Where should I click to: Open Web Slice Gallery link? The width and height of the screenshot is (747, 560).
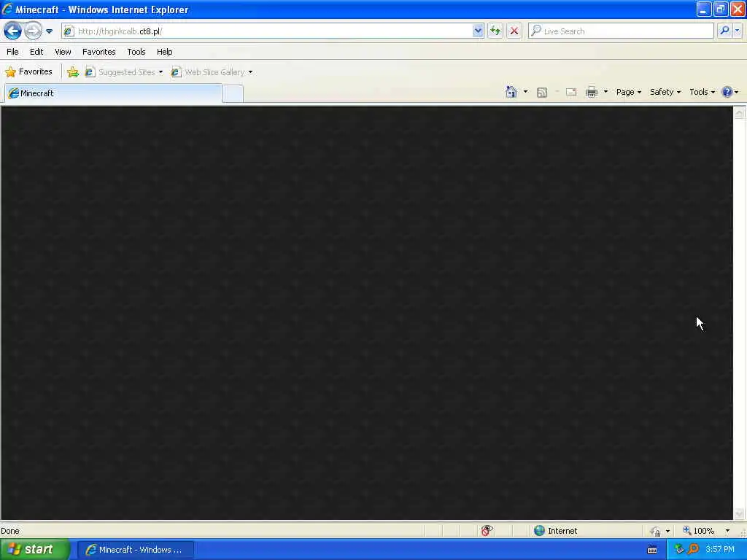coord(209,72)
